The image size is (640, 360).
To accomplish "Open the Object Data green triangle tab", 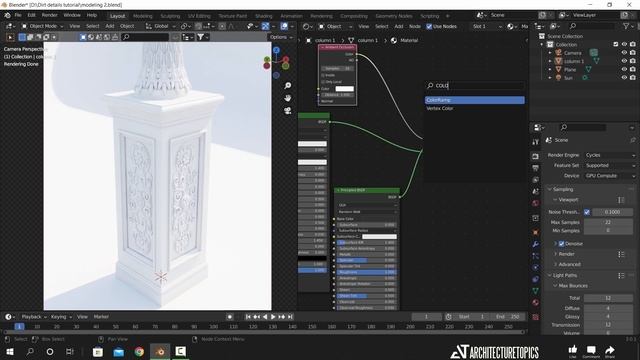I will point(536,291).
